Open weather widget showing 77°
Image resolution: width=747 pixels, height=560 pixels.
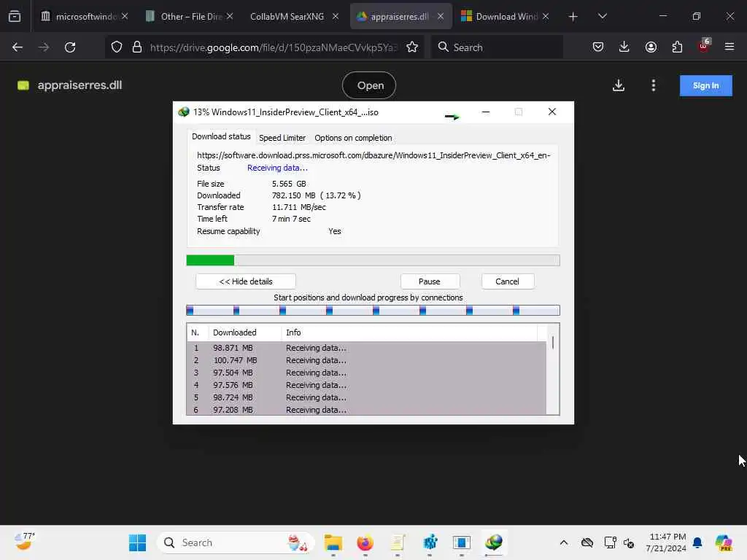(x=24, y=542)
